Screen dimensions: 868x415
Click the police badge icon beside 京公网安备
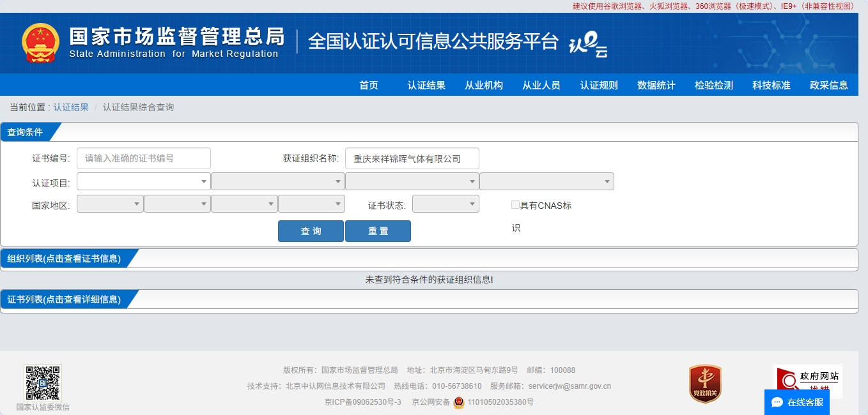tap(459, 403)
